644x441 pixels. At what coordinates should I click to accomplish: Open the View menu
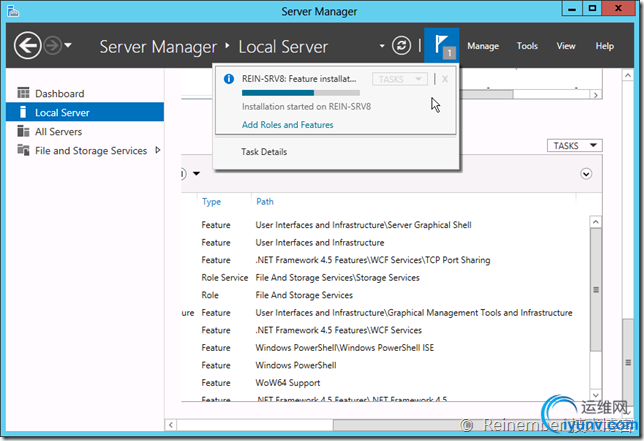click(x=566, y=46)
